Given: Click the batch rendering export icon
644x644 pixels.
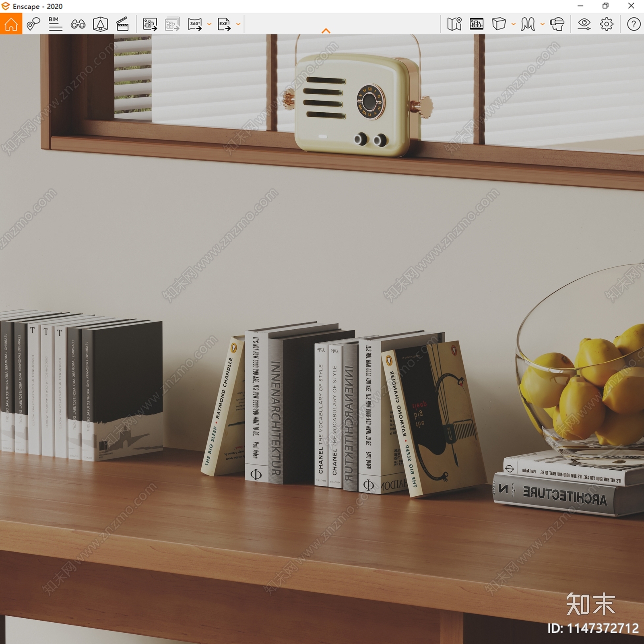Looking at the screenshot, I should pyautogui.click(x=172, y=24).
